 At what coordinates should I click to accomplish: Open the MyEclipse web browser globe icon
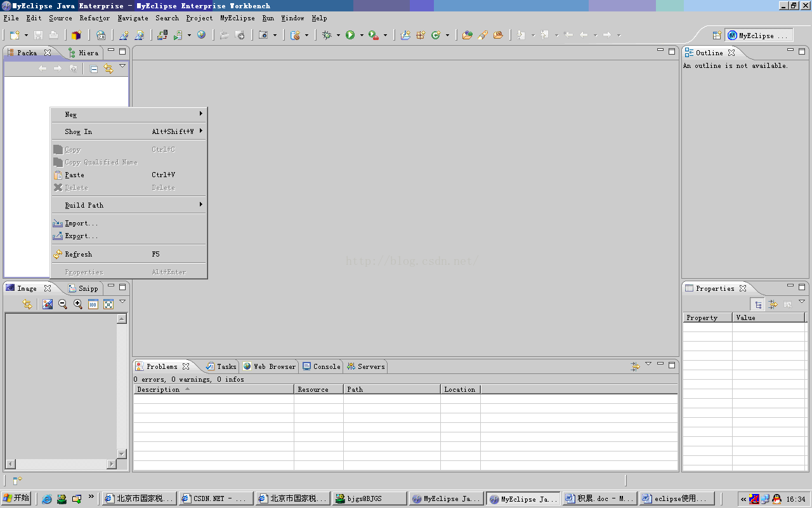pyautogui.click(x=201, y=36)
